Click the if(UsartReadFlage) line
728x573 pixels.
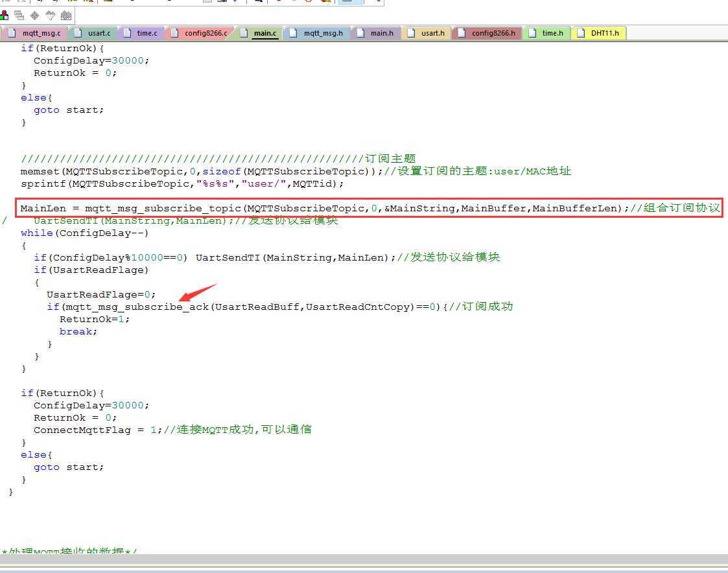click(x=91, y=270)
